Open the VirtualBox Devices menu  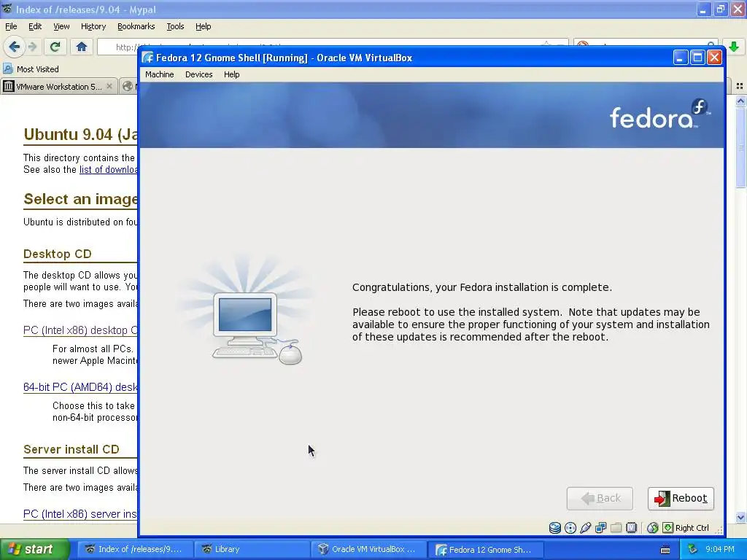(198, 74)
